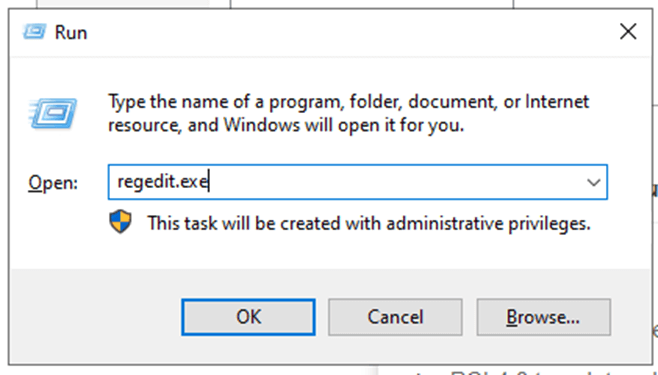
Task: Confirm with the OK button
Action: click(248, 317)
